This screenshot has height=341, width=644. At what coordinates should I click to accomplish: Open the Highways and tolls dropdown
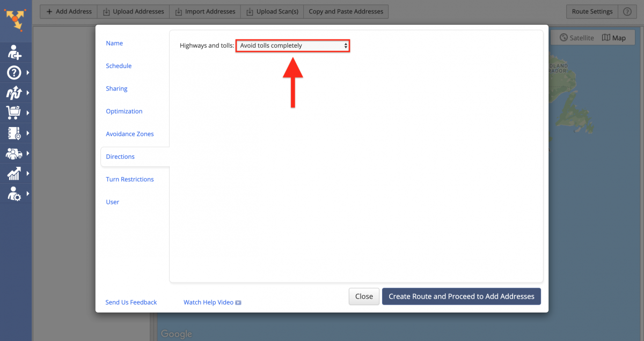293,46
